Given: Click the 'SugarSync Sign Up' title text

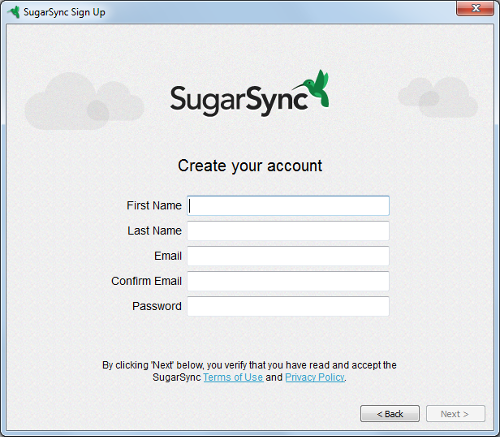Looking at the screenshot, I should point(64,12).
